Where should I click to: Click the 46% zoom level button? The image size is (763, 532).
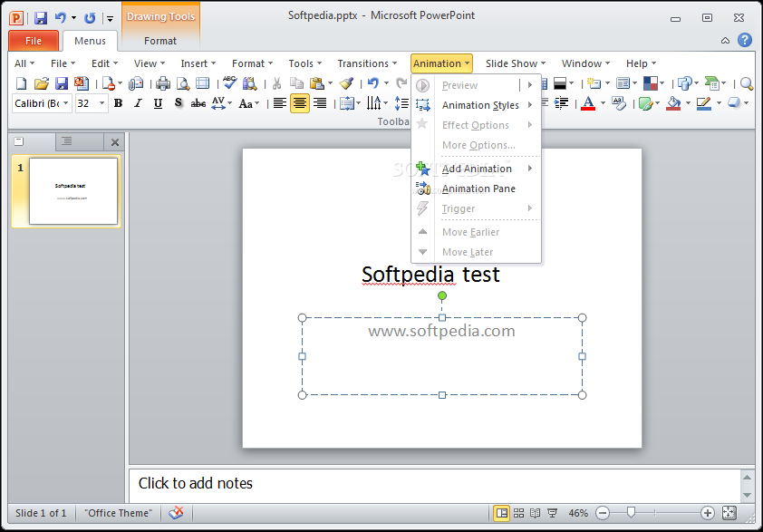(x=578, y=513)
